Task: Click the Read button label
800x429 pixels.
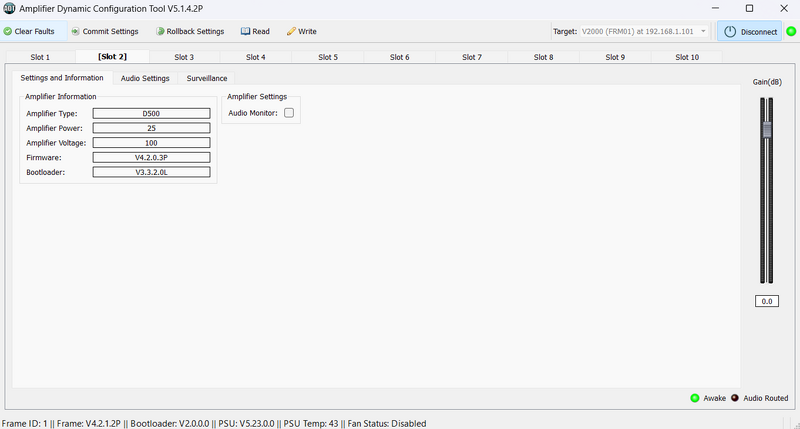Action: coord(261,31)
